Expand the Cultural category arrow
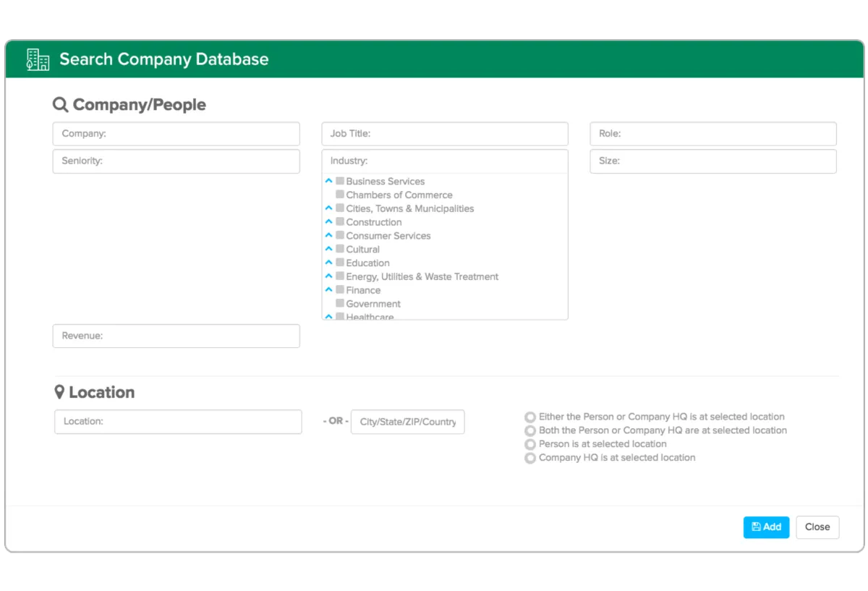This screenshot has height=591, width=868. pos(329,249)
